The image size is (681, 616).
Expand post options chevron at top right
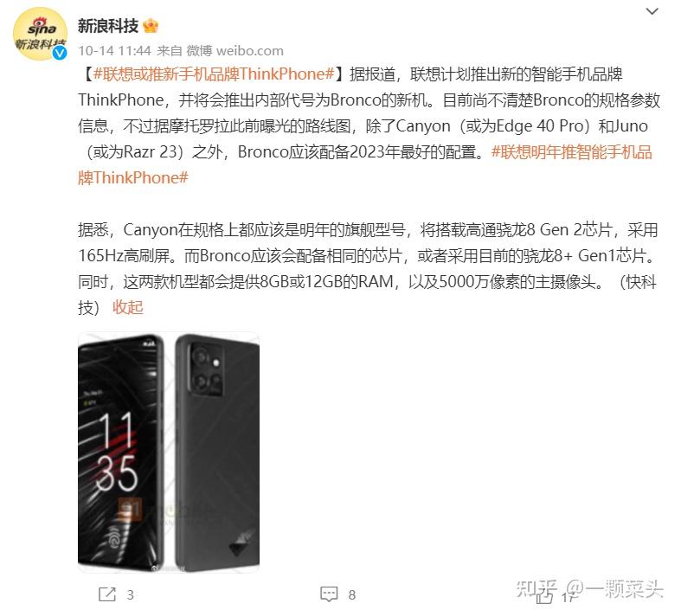coord(652,12)
